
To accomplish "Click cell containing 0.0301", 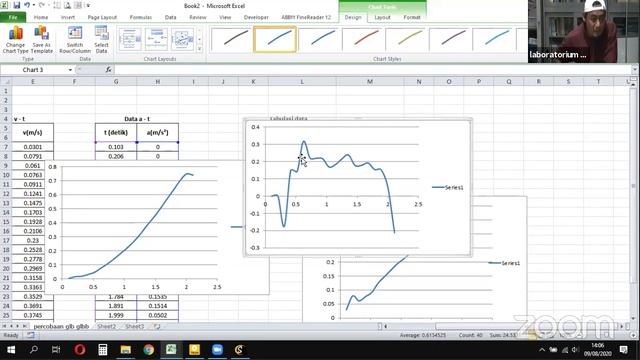I will pyautogui.click(x=33, y=147).
